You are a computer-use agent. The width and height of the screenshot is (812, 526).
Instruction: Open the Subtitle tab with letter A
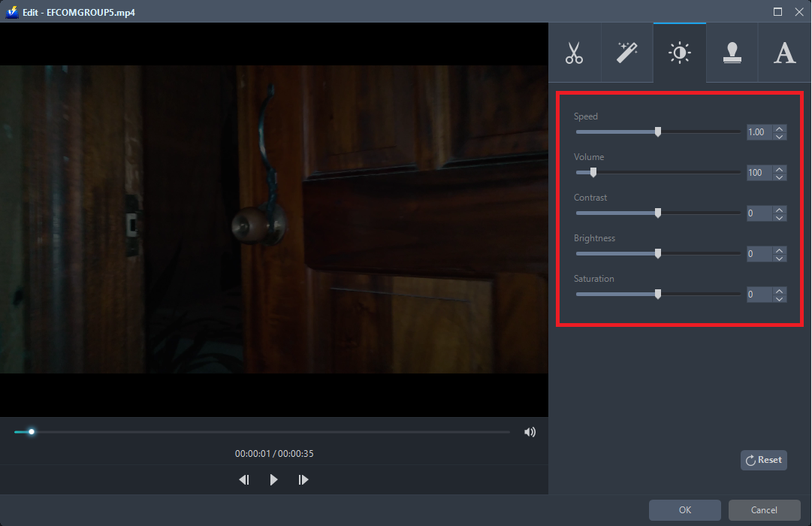(x=784, y=52)
